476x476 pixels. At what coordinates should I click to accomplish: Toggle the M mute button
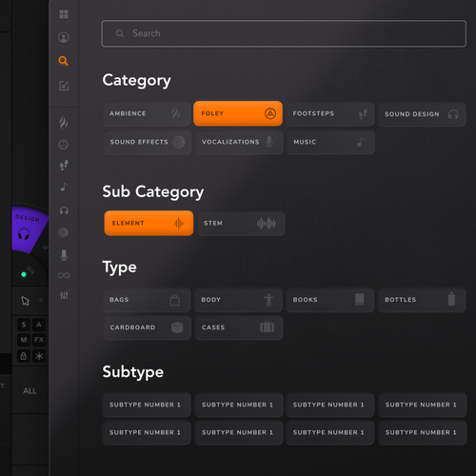24,340
